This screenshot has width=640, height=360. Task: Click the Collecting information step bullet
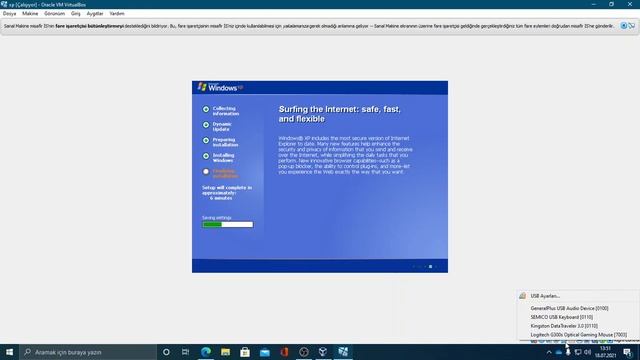point(206,109)
